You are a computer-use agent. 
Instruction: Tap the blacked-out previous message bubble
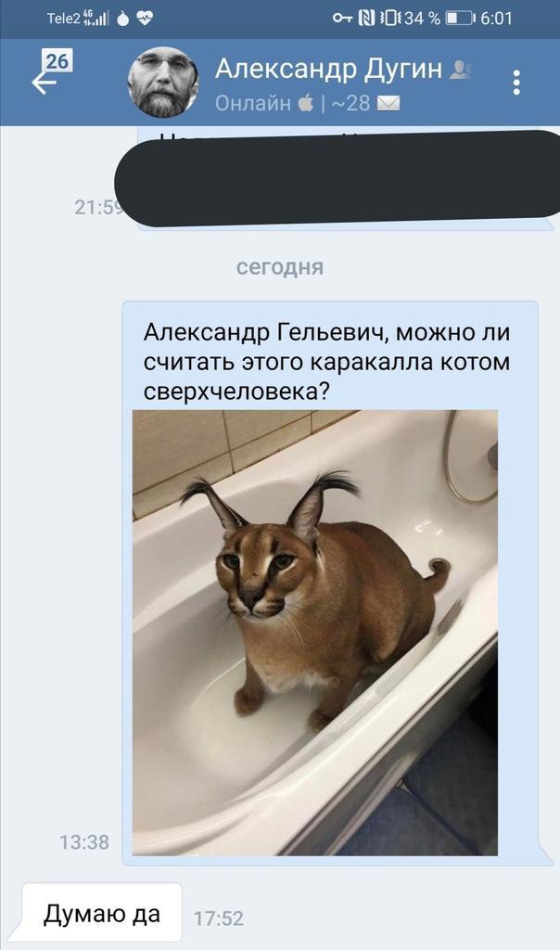(x=337, y=177)
